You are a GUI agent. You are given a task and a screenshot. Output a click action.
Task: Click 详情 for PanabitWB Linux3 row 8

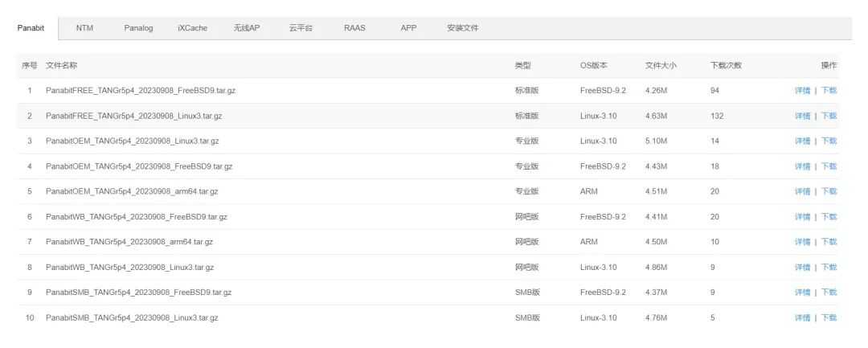803,267
